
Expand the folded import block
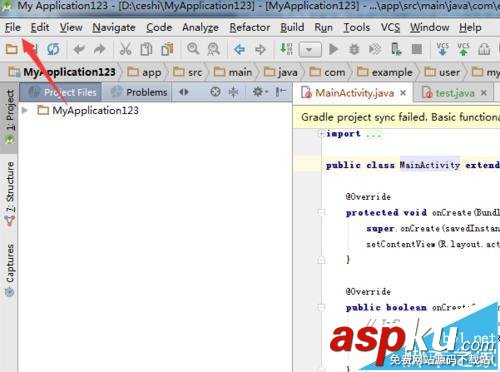[321, 134]
